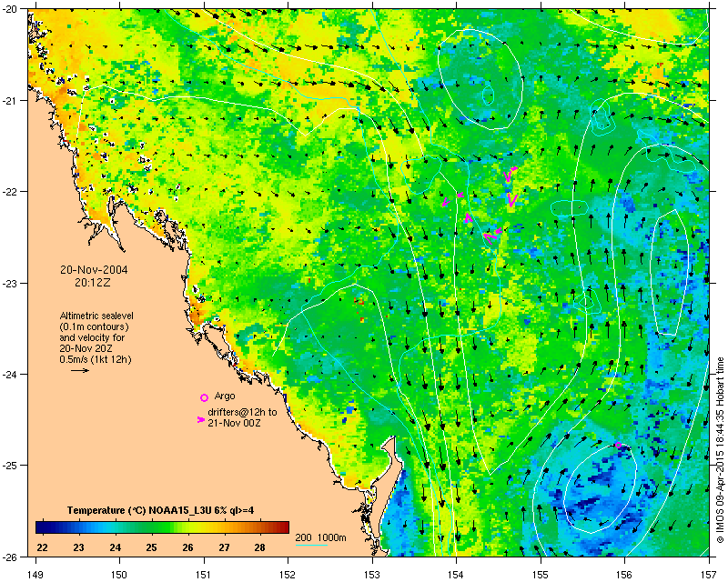Click the green middle of temperature colorbar
Viewport: 728px width, 582px height.
pos(163,527)
